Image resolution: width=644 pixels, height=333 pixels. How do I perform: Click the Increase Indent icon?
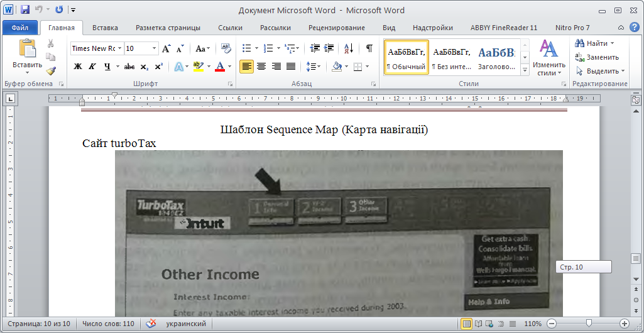[329, 48]
